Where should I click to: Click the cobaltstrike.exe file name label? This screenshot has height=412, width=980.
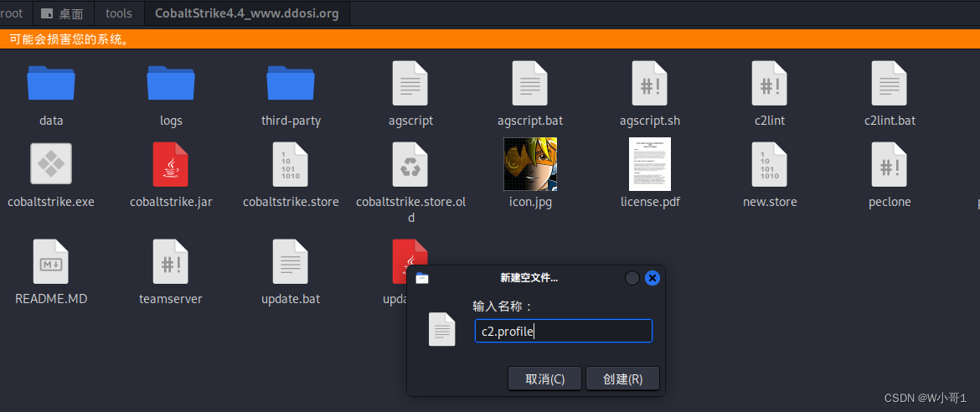tap(51, 202)
